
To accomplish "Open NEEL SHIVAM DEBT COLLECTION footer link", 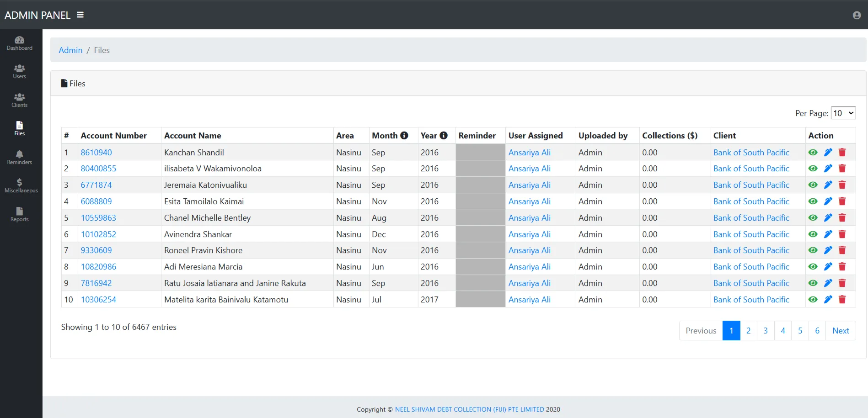I will 469,409.
